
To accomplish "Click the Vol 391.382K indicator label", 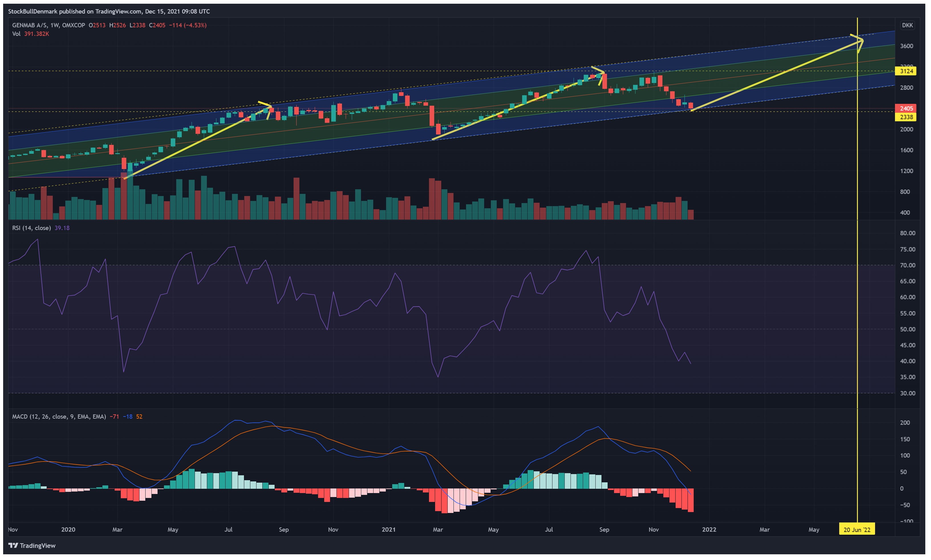I will (31, 34).
